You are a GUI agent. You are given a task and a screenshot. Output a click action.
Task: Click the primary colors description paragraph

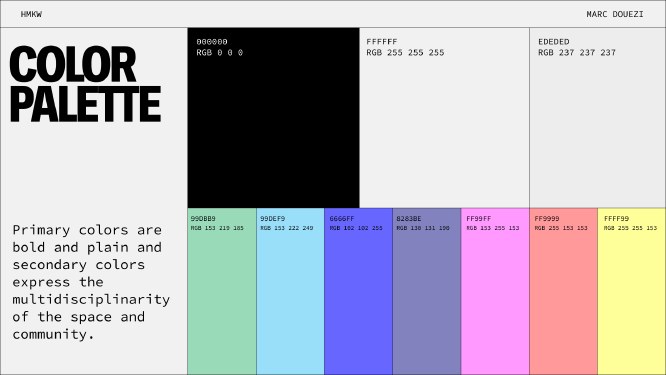click(x=91, y=282)
